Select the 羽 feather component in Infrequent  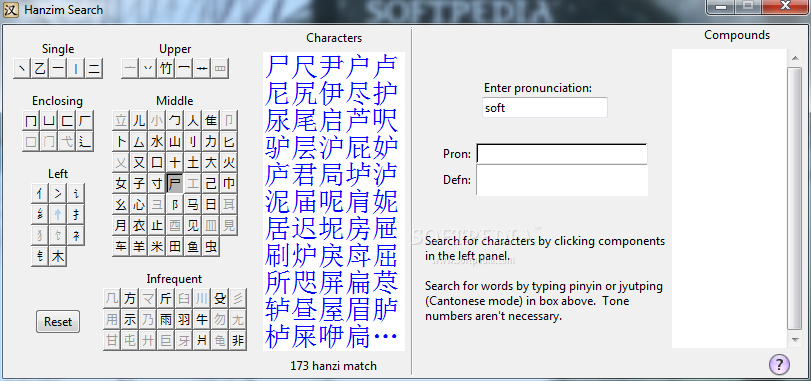[x=184, y=320]
